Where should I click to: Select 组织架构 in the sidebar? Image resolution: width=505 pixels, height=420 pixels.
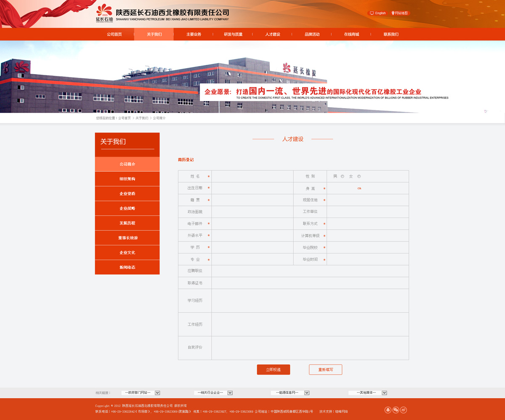click(127, 179)
